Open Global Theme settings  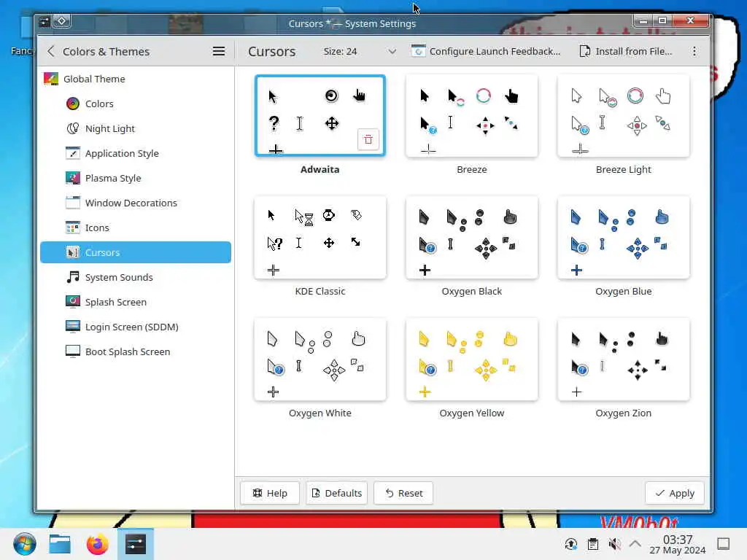click(136, 79)
